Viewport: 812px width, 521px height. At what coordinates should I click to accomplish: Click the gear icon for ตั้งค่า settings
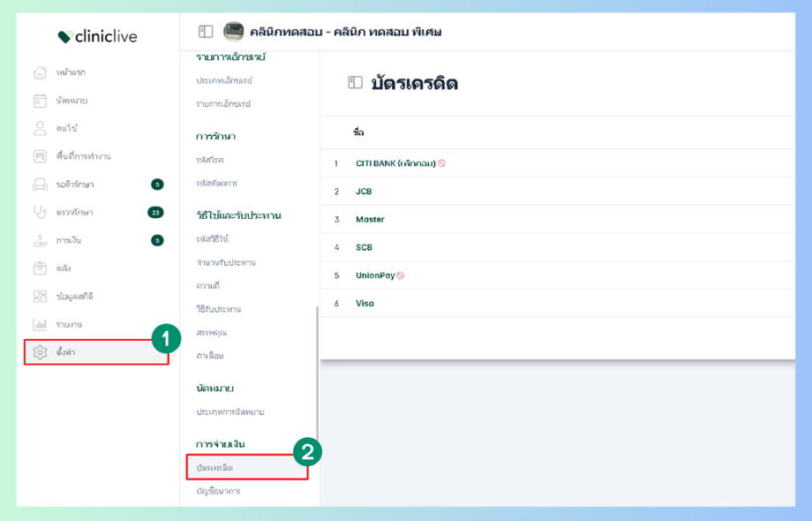pyautogui.click(x=40, y=352)
